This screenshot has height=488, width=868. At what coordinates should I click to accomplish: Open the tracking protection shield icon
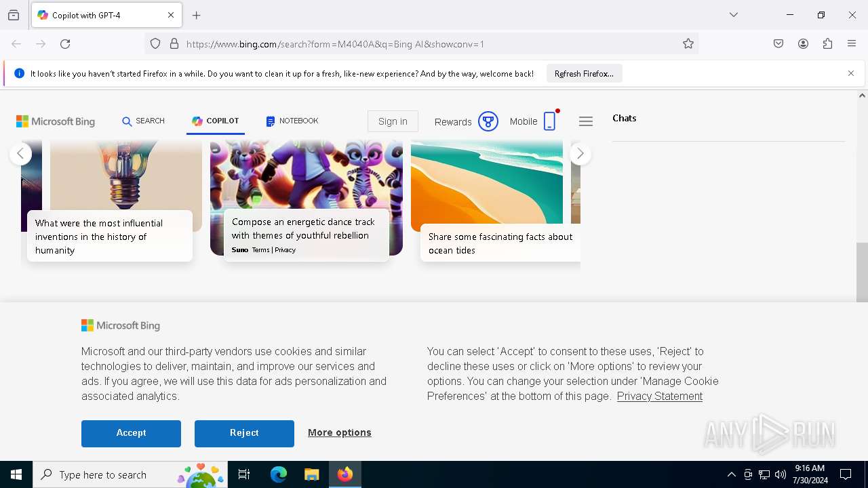(155, 44)
